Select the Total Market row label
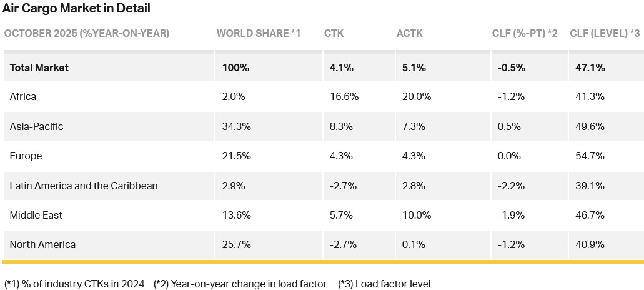Image resolution: width=644 pixels, height=290 pixels. pos(39,67)
